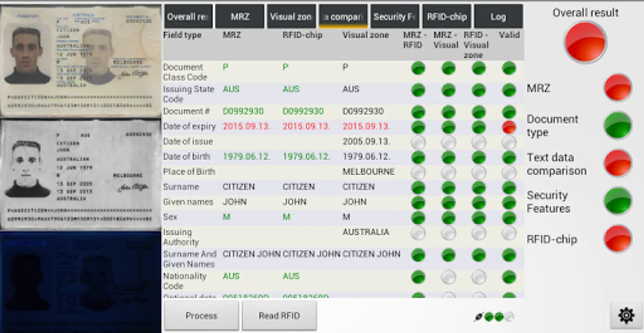Screen dimensions: 644x333
Task: Click the red Text data comparison light
Action: [618, 163]
